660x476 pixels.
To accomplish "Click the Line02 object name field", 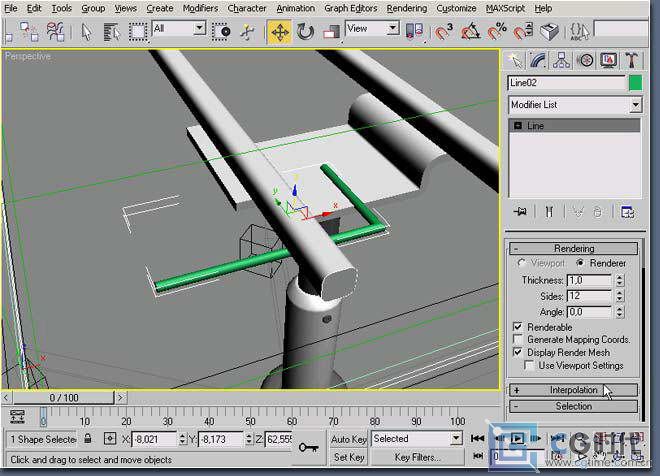I will (567, 83).
